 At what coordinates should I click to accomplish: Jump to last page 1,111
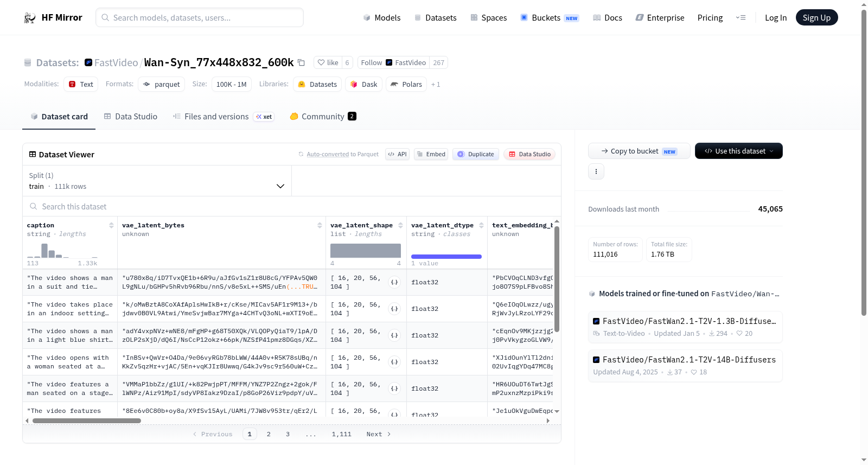coord(342,434)
